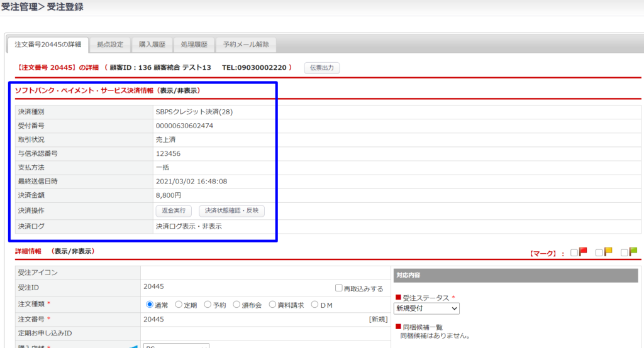Go to the 処理履歴 tab
Viewport: 644px width, 348px height.
pyautogui.click(x=194, y=45)
